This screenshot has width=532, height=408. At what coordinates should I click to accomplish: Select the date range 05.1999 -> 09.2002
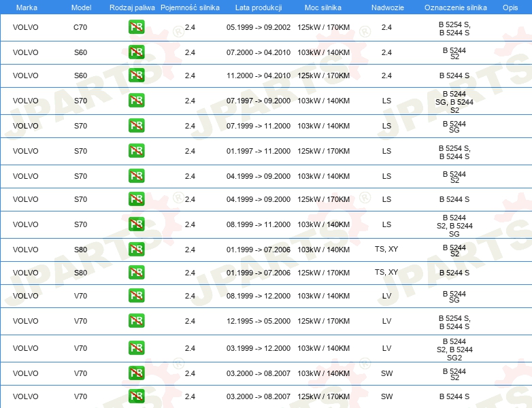(x=259, y=27)
